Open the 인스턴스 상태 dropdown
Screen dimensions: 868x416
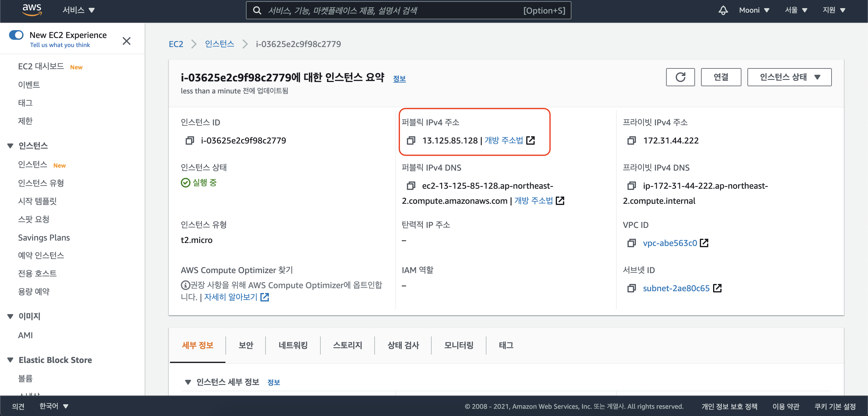(789, 77)
